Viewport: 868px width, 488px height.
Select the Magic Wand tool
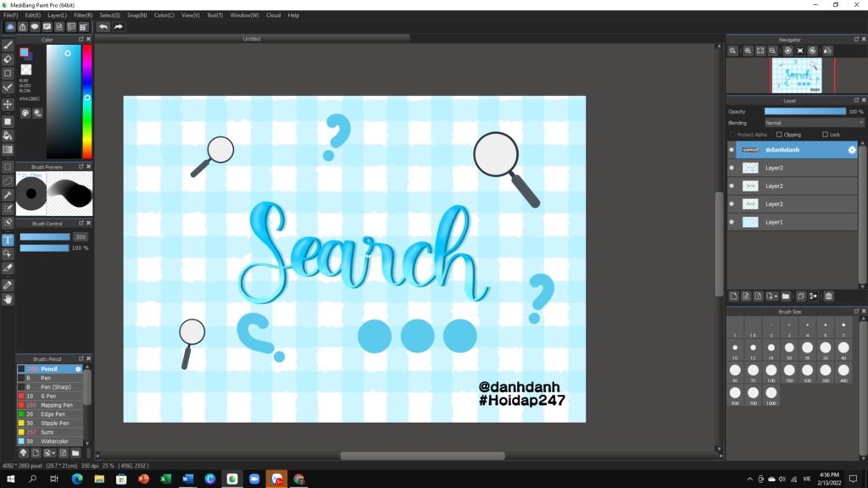pos(8,195)
